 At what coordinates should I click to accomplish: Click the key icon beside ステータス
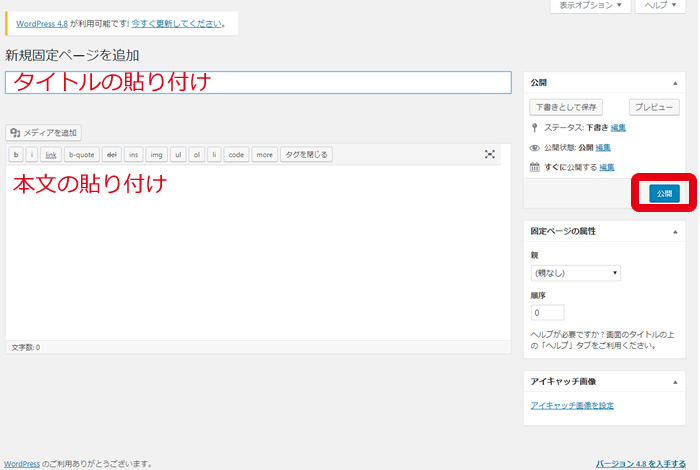point(534,128)
